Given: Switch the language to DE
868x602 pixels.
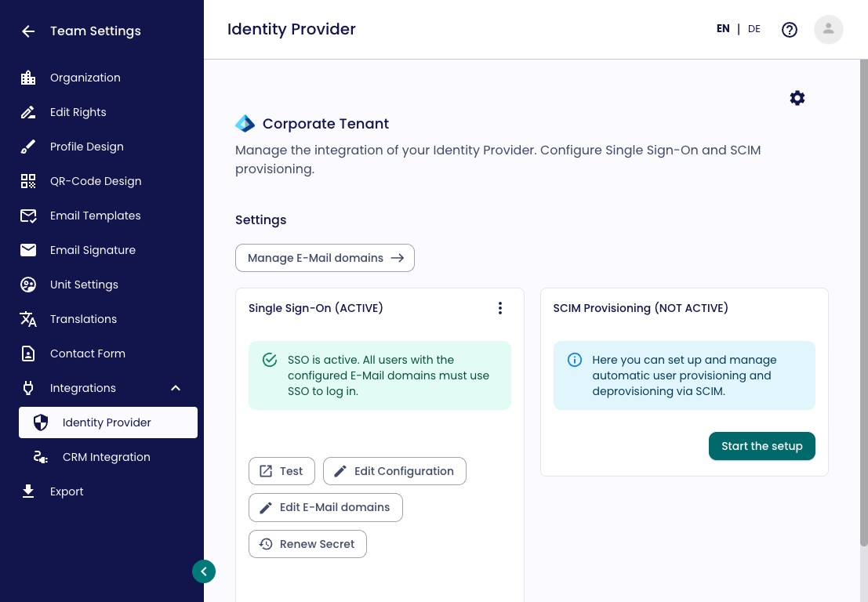Looking at the screenshot, I should (x=754, y=29).
